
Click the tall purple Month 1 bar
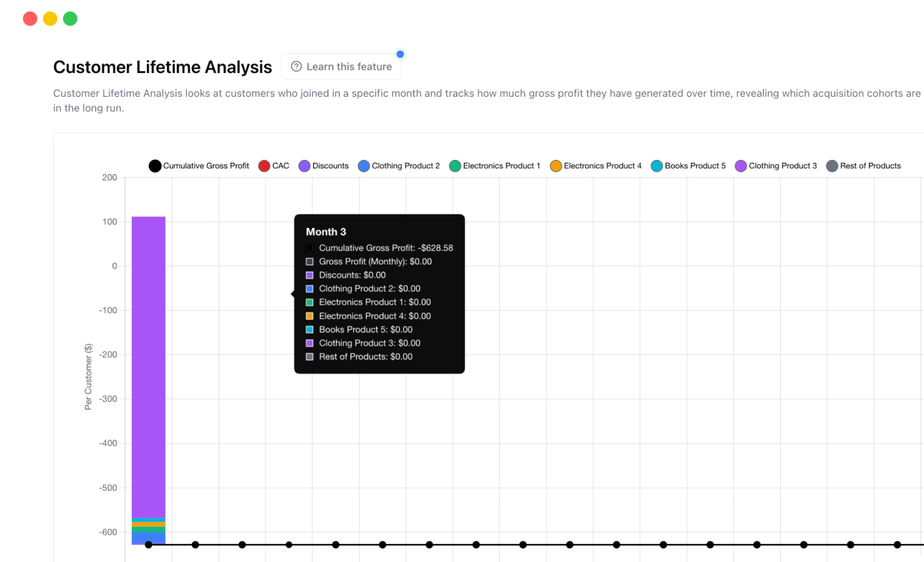(148, 358)
